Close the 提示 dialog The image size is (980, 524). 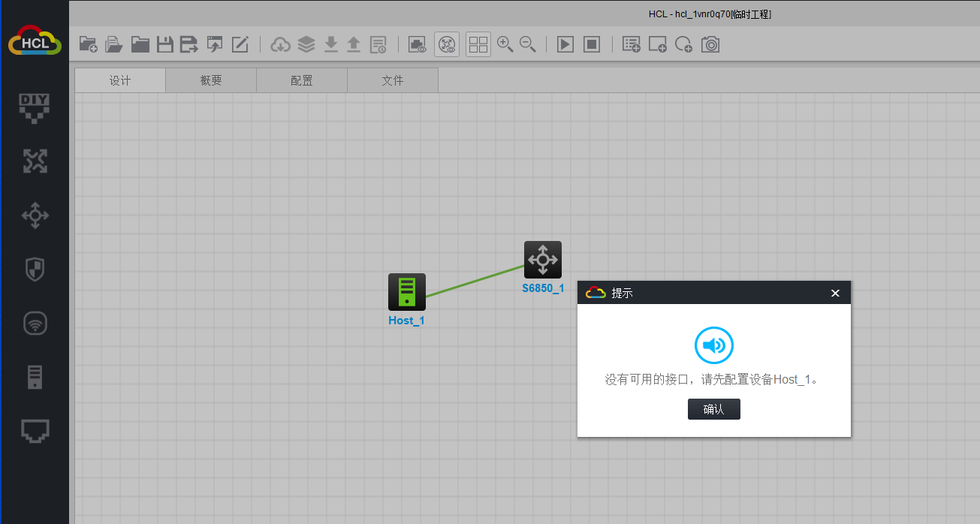tap(835, 293)
